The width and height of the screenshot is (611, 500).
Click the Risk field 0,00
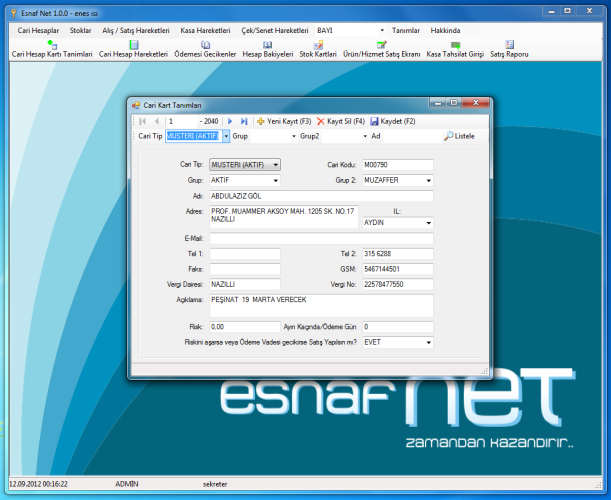pyautogui.click(x=245, y=327)
